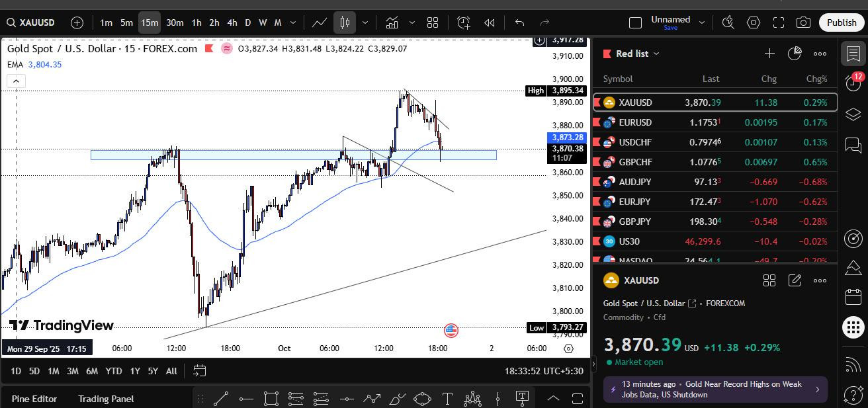Expand the indicators favorites dropdown

pyautogui.click(x=412, y=22)
